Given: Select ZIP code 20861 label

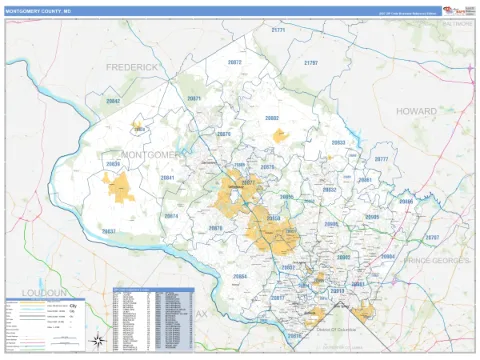Looking at the screenshot, I should point(365,180).
